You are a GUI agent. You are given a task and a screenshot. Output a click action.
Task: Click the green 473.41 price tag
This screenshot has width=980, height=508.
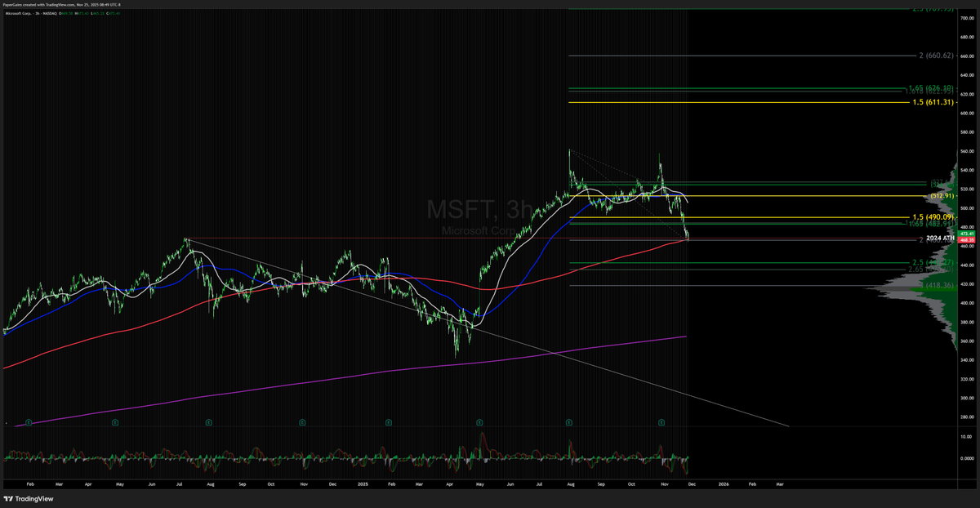pyautogui.click(x=968, y=234)
